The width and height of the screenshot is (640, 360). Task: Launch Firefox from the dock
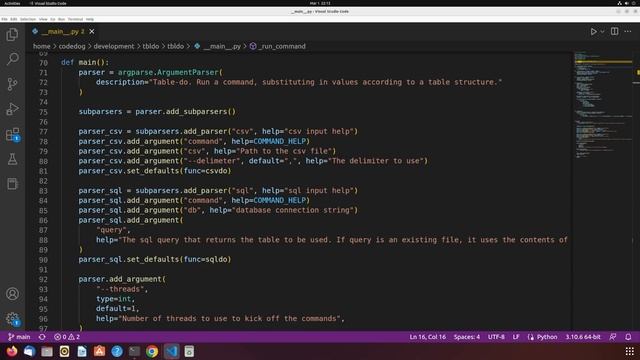pyautogui.click(x=12, y=351)
